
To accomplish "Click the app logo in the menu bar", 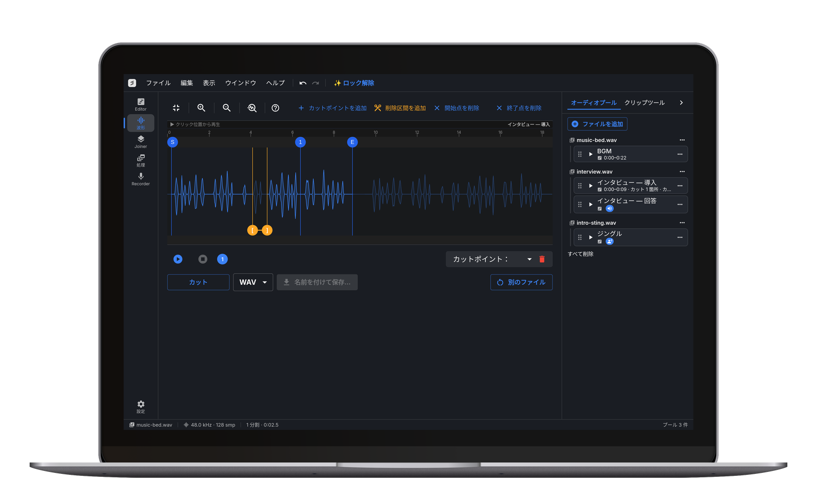I will pos(132,83).
